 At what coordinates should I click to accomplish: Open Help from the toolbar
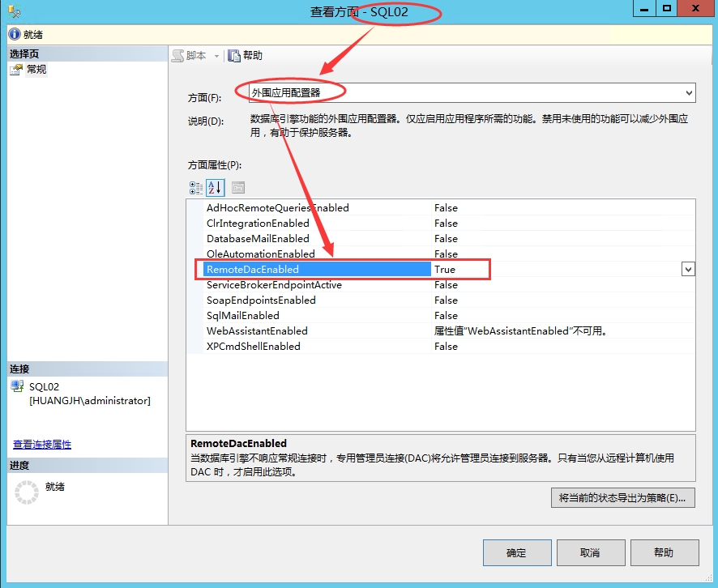[x=246, y=56]
